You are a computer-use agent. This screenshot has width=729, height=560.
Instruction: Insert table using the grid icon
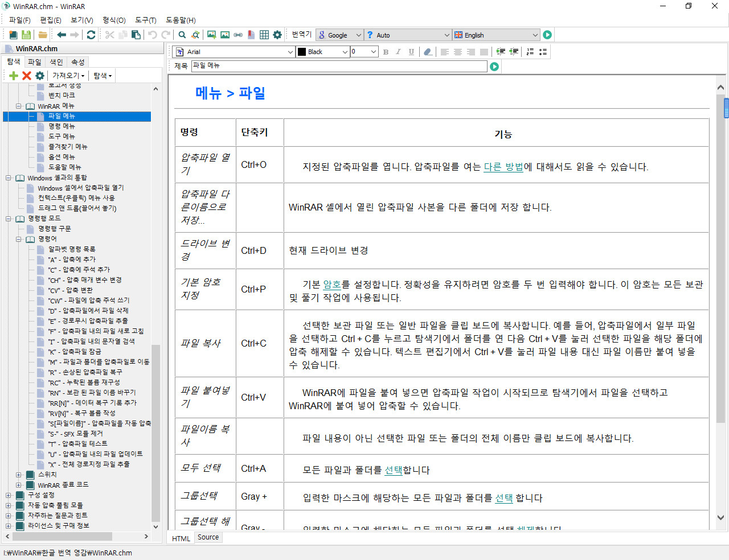(264, 35)
